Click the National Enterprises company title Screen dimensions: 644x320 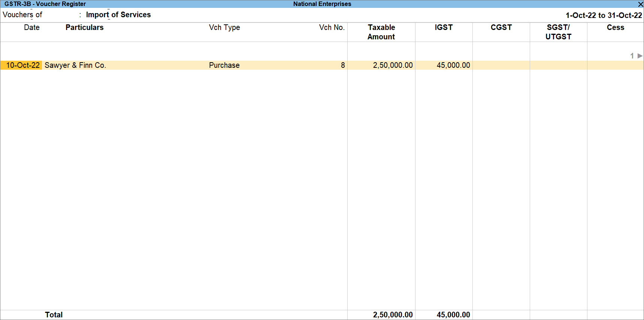(x=322, y=4)
